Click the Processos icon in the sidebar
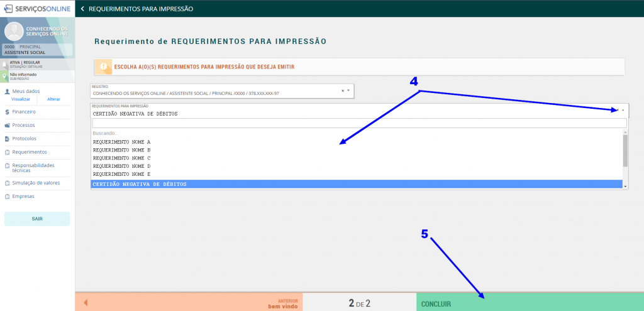Screen dimensions: 644x311 pyautogui.click(x=6, y=125)
